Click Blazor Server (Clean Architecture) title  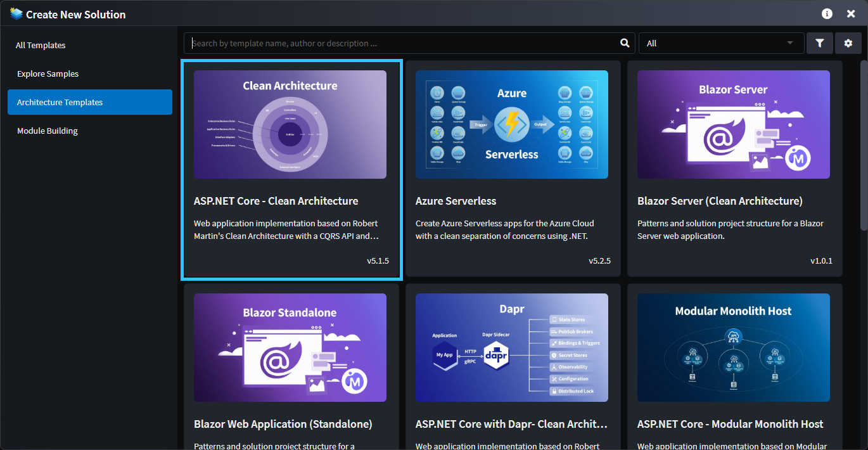[720, 201]
